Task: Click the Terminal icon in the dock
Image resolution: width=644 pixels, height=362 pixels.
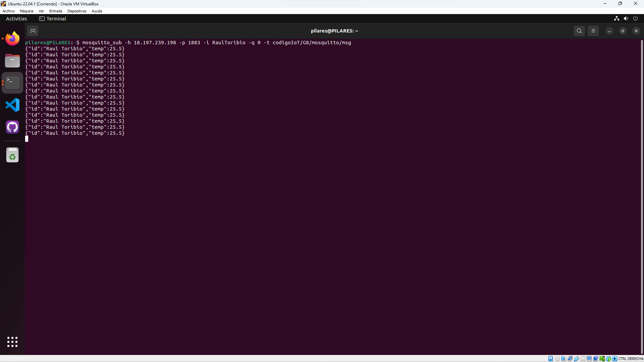Action: (12, 82)
